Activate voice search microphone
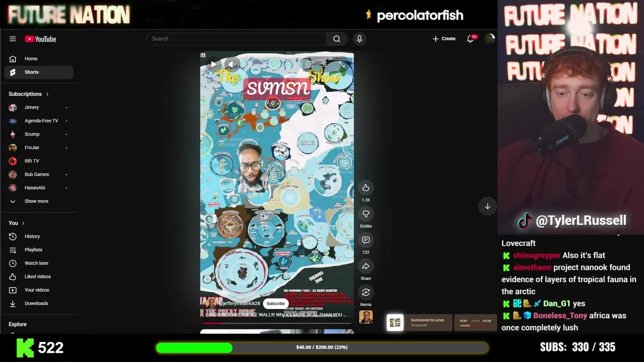The height and width of the screenshot is (362, 644). coord(359,39)
